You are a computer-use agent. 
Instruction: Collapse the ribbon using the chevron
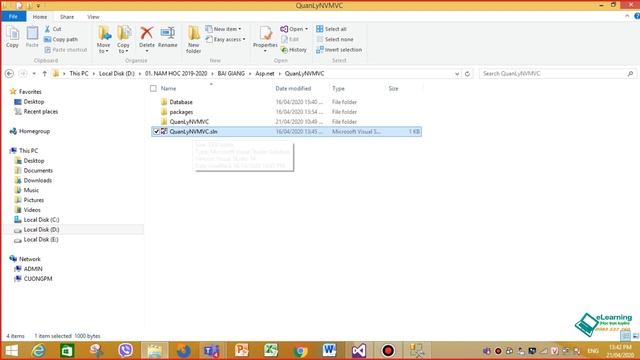pos(627,16)
